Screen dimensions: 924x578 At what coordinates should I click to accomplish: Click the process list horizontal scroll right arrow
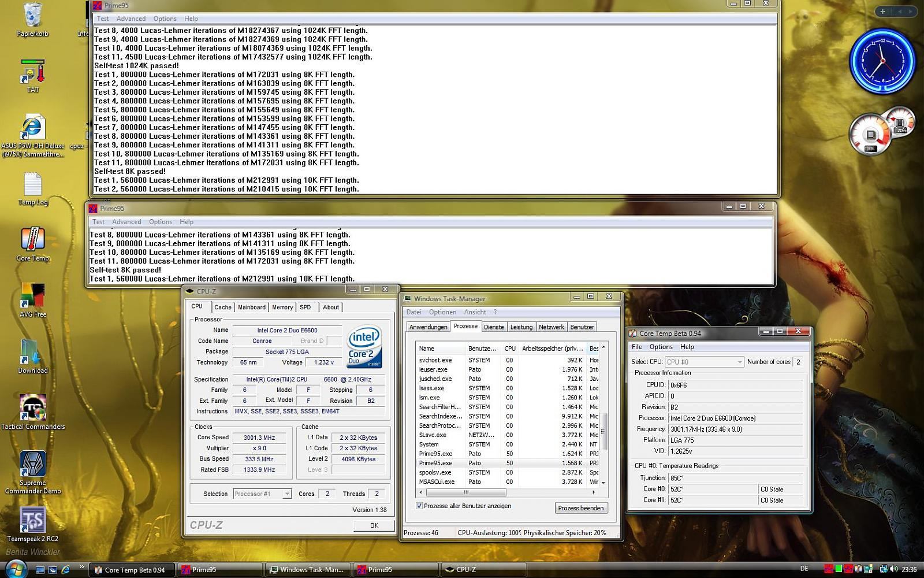594,492
